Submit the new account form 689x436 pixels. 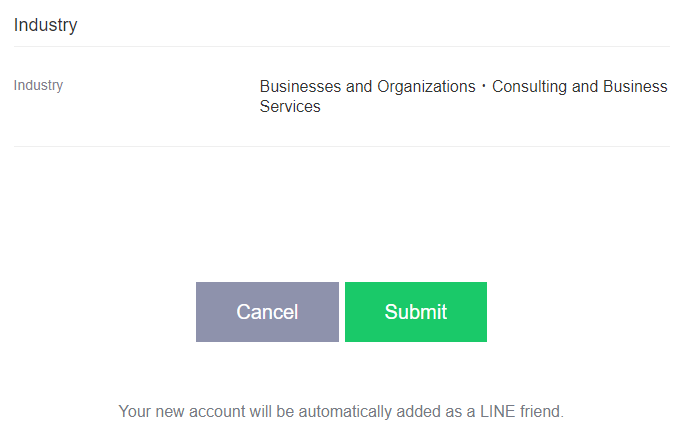[x=415, y=312]
